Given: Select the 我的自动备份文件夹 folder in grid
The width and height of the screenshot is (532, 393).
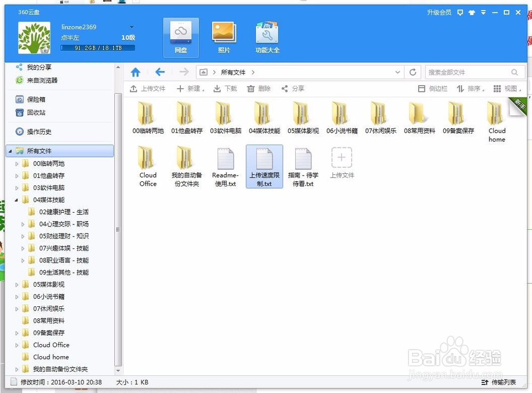Looking at the screenshot, I should pyautogui.click(x=187, y=166).
